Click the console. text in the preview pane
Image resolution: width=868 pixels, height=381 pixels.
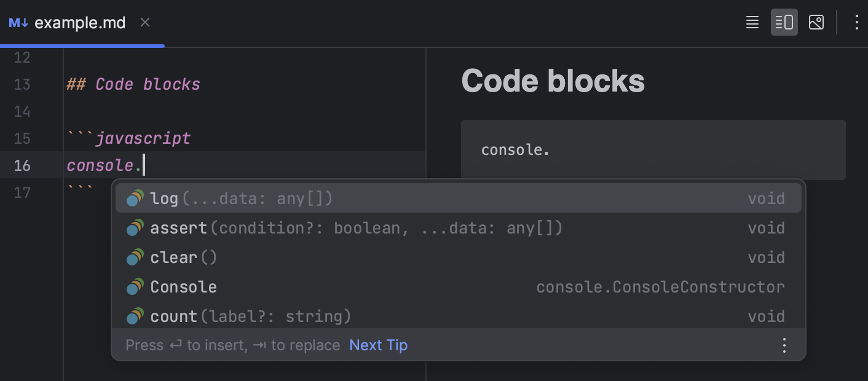(515, 149)
